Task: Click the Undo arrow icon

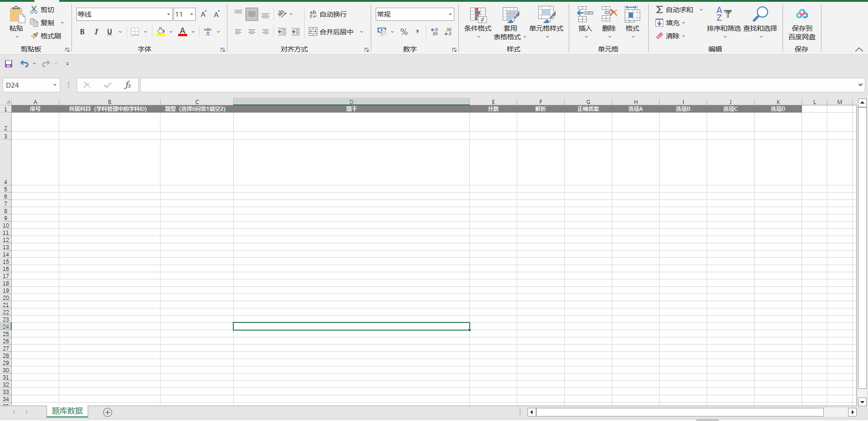Action: click(24, 64)
